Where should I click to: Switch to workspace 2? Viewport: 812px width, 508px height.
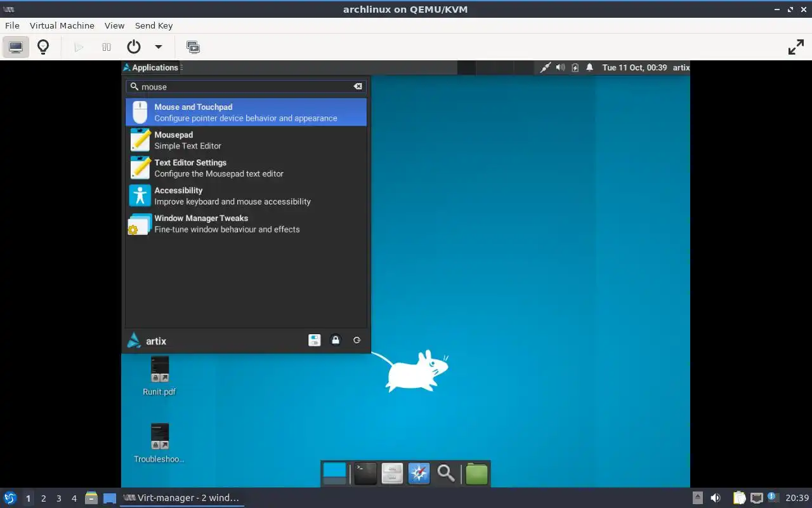(x=43, y=498)
